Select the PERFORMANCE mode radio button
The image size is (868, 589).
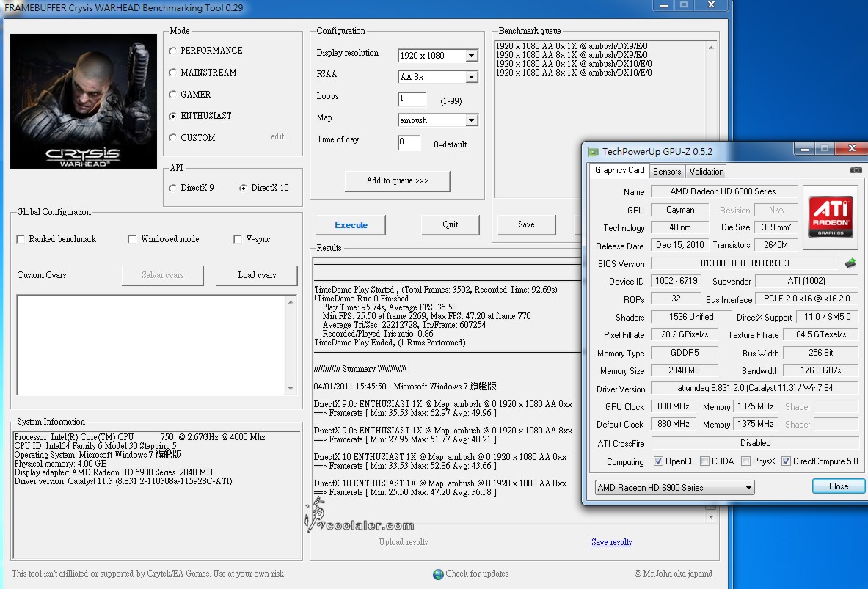172,51
